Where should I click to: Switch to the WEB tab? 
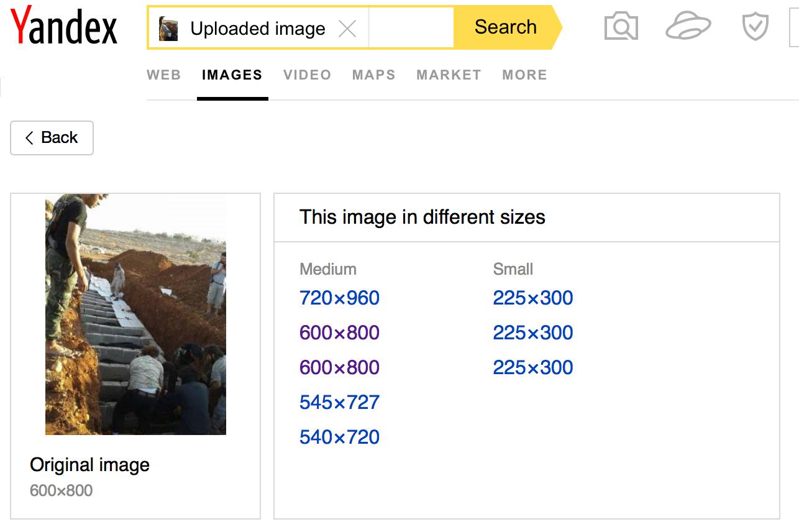[164, 75]
